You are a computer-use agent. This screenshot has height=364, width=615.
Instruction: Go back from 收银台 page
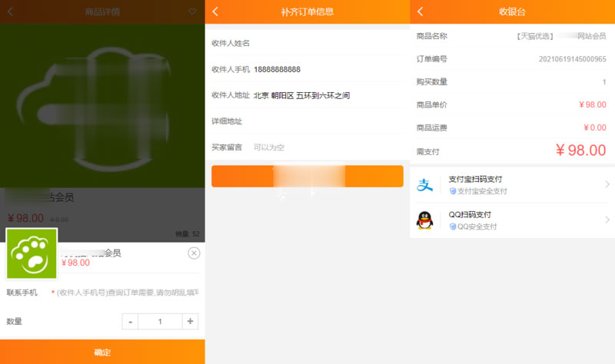(421, 12)
